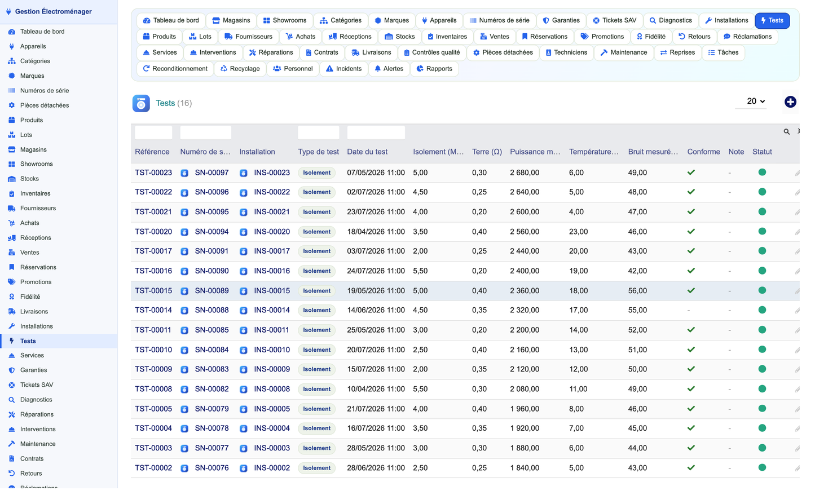Viewport: 815px width, 504px height.
Task: Click the icon next to INS-00002
Action: [244, 468]
